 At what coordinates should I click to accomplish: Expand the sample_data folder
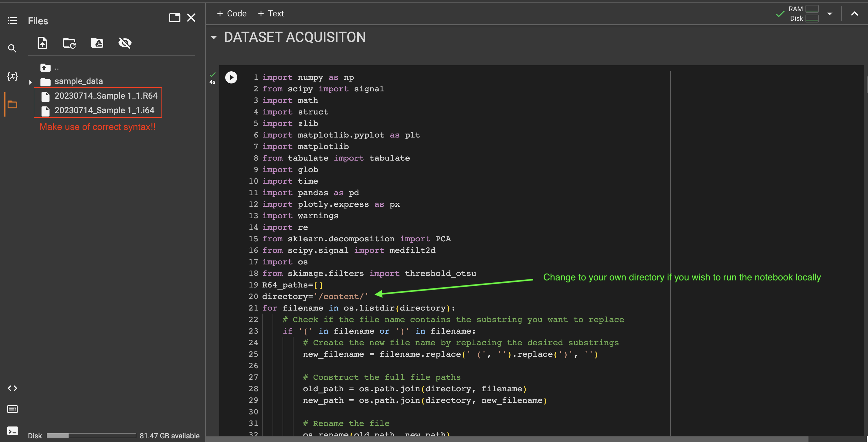click(x=30, y=81)
